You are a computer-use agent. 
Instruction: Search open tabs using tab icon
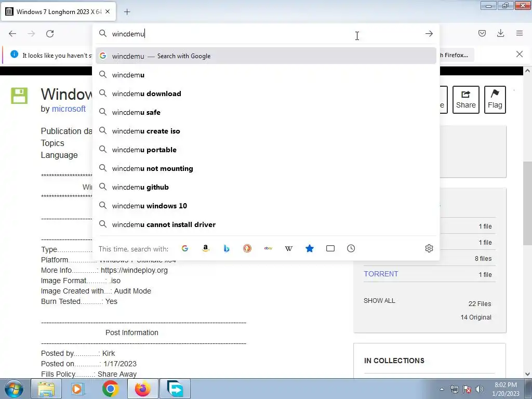pos(330,248)
